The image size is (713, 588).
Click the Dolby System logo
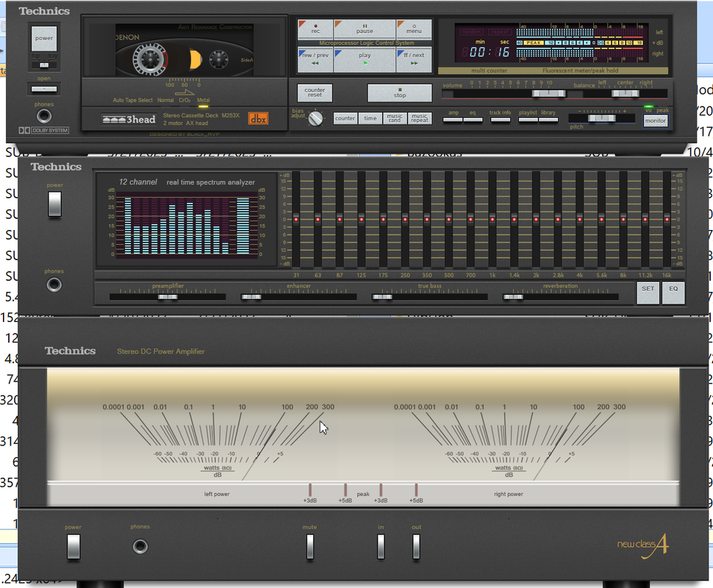coord(43,131)
